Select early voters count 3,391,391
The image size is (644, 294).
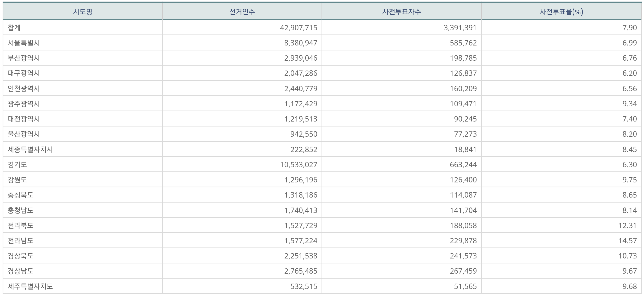coord(460,28)
